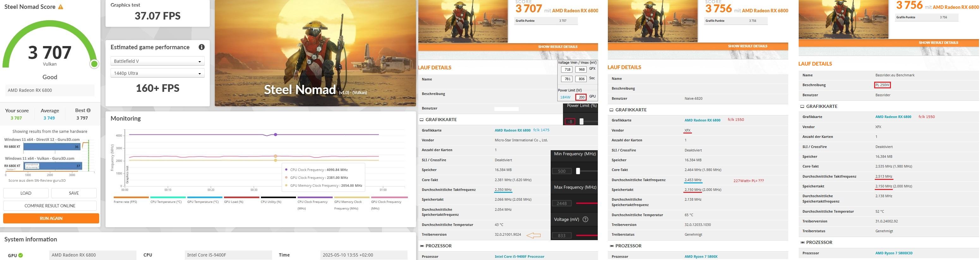Open the 1440p Ultra resolution dropdown
980x260 pixels.
click(x=158, y=73)
